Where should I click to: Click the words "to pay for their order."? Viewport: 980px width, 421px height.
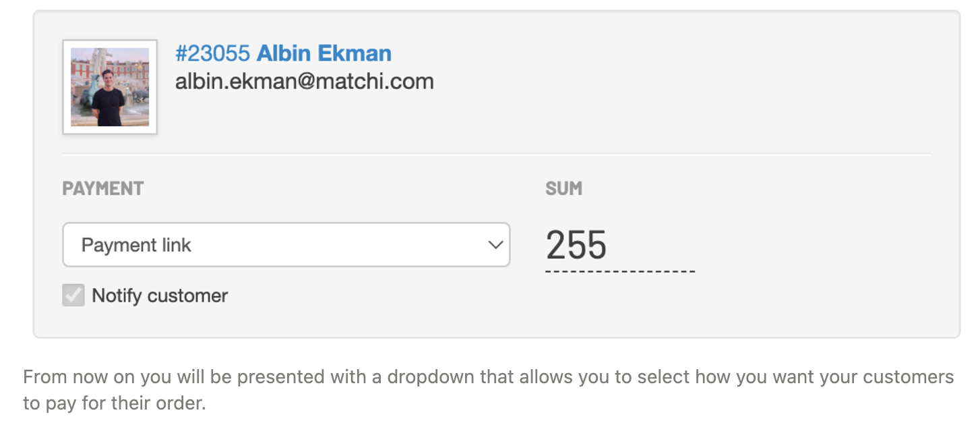tap(115, 403)
